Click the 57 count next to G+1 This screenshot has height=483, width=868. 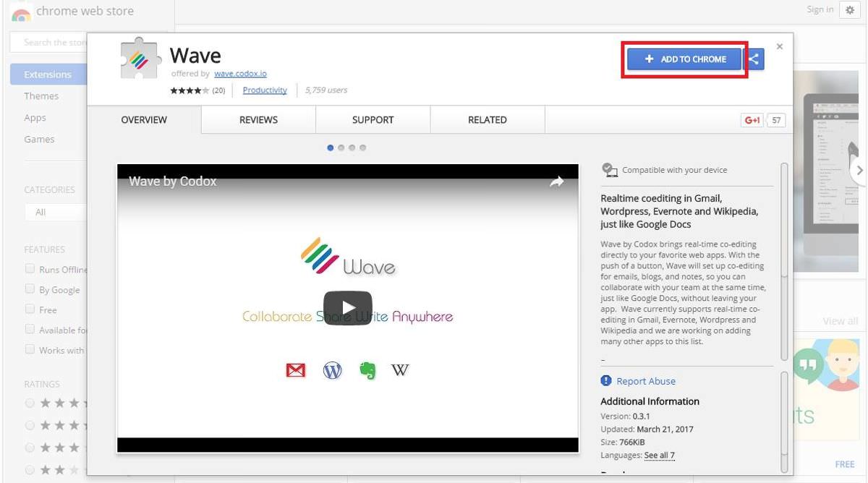pyautogui.click(x=776, y=120)
